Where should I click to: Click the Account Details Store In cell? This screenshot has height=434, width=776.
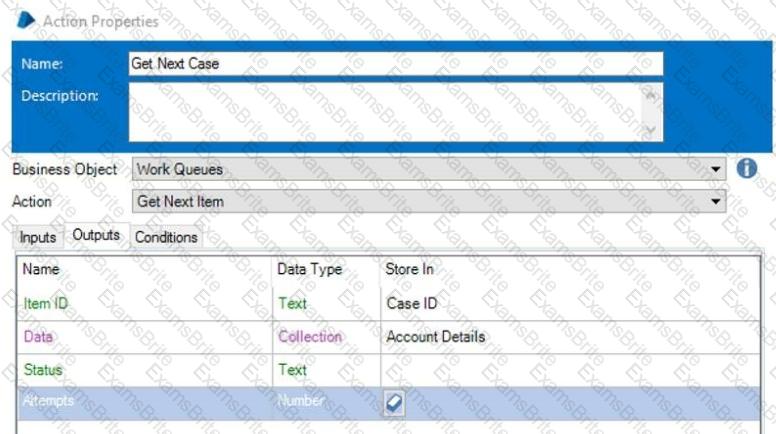[x=435, y=337]
